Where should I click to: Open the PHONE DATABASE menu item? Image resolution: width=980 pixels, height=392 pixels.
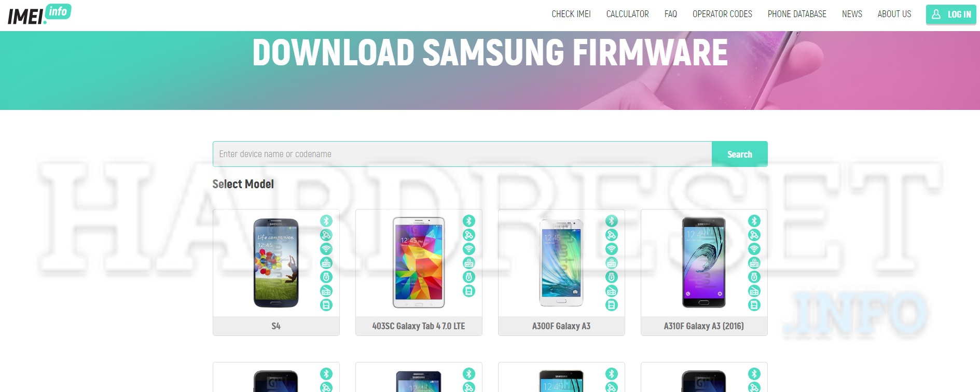point(797,14)
